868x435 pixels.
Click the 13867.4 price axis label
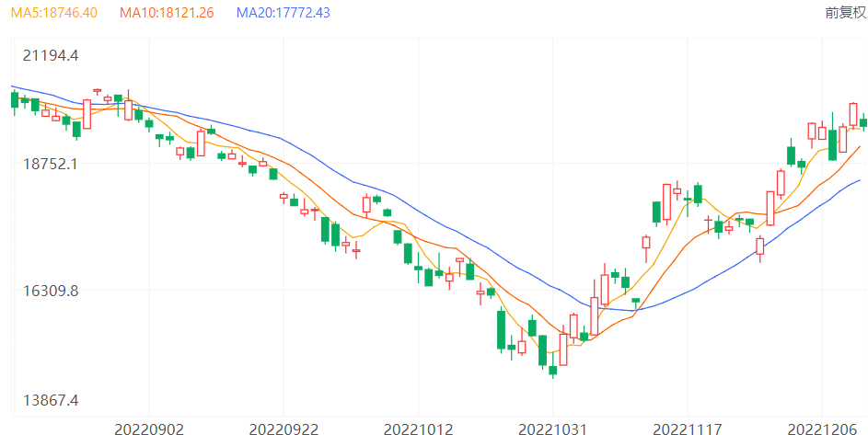[51, 399]
